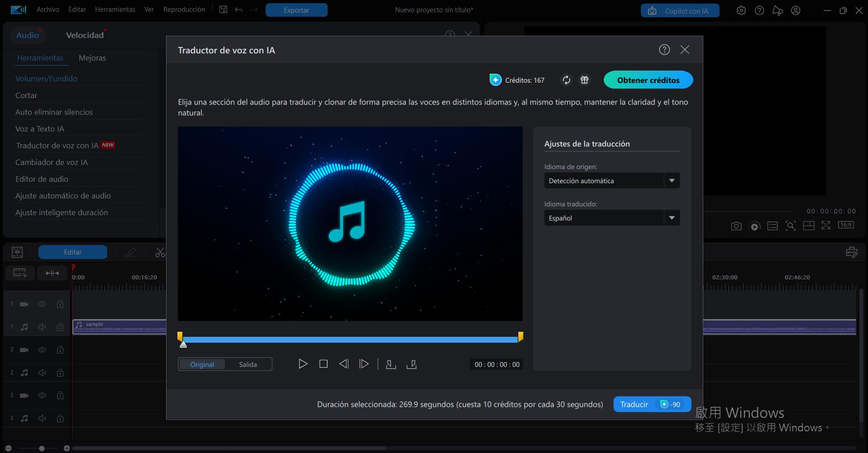Expand the Idioma traducido selector
The width and height of the screenshot is (868, 453).
(672, 217)
